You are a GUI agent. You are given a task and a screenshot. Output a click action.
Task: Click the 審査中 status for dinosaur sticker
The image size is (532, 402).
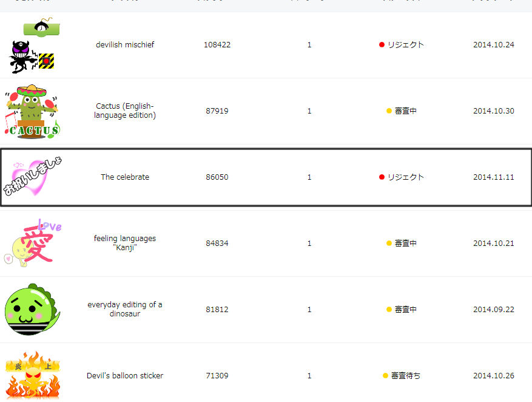click(405, 310)
